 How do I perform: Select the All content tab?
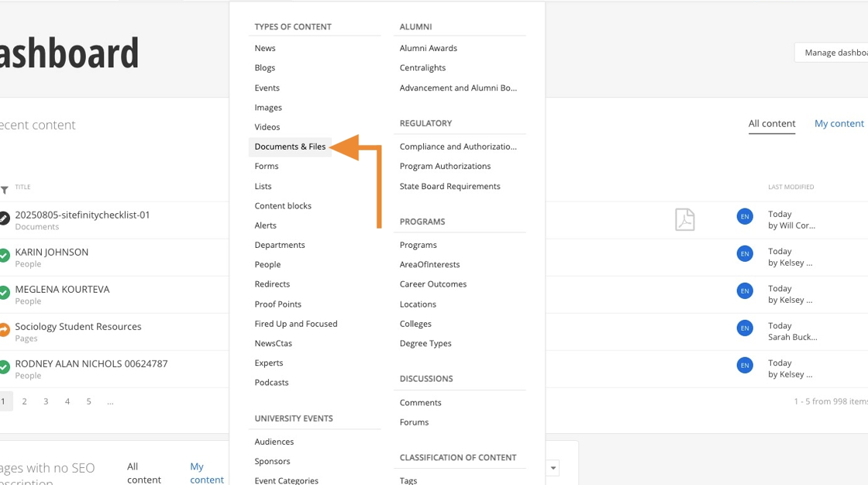pyautogui.click(x=771, y=123)
